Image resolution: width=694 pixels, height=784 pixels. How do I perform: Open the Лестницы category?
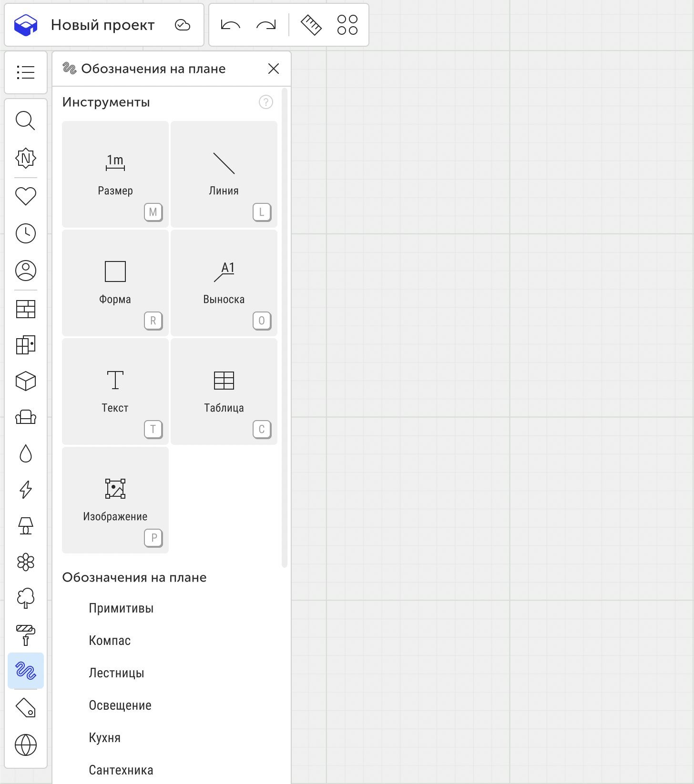pyautogui.click(x=116, y=673)
